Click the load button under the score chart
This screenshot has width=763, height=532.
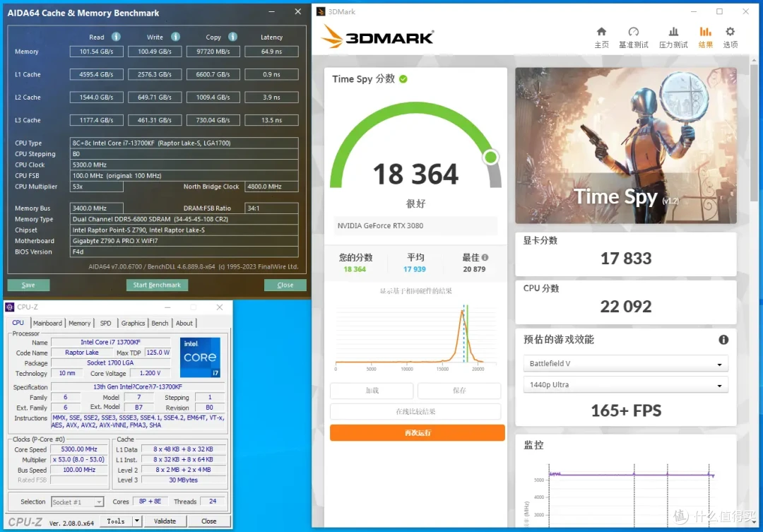(372, 391)
